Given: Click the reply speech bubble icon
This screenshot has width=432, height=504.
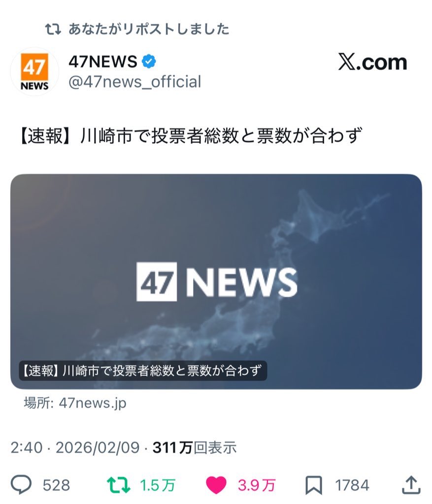Looking at the screenshot, I should coord(21,484).
